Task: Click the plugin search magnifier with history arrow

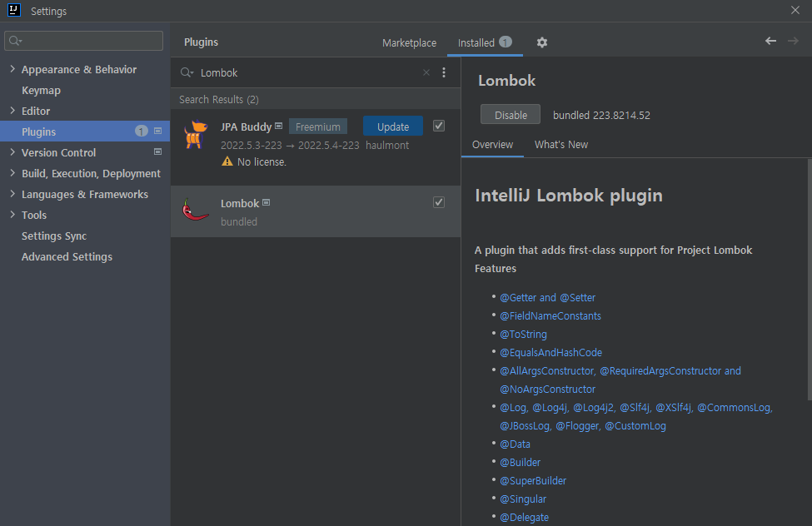Action: click(187, 72)
